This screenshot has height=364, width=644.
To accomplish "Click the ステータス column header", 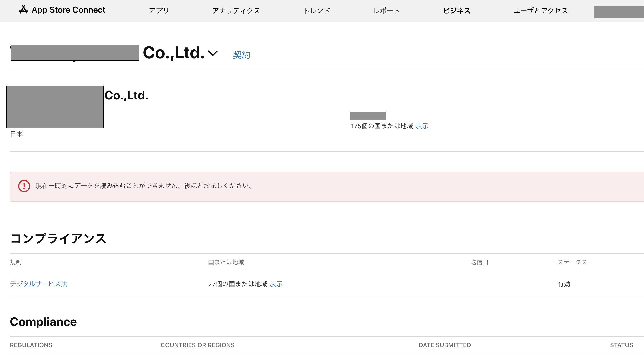I will 572,262.
